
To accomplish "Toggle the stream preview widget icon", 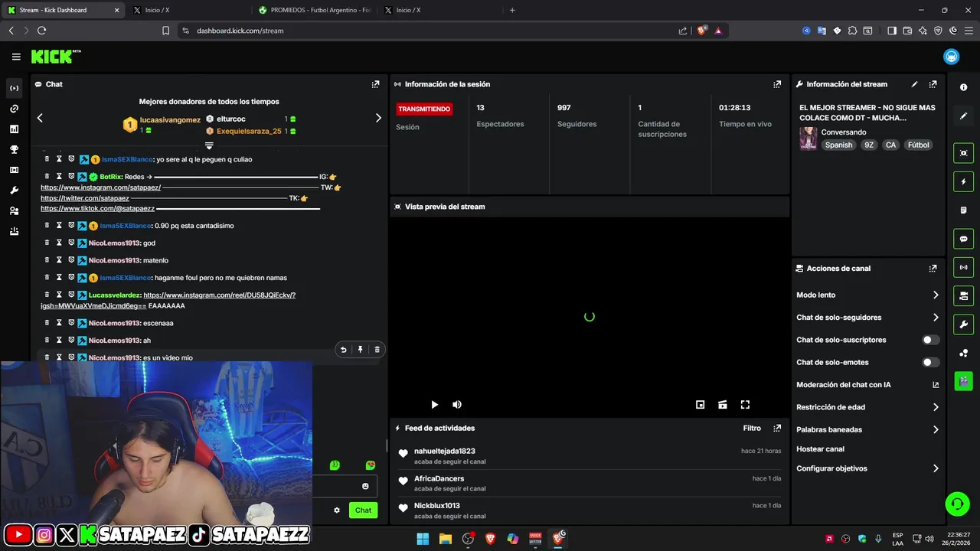I will point(963,153).
